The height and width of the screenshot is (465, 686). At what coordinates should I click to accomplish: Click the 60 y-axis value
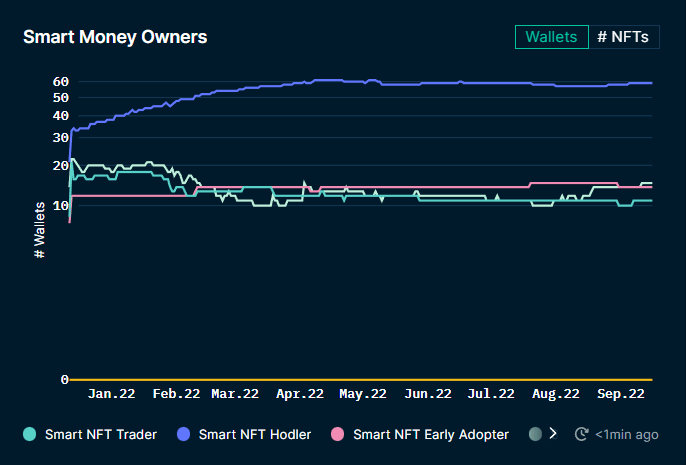point(61,82)
